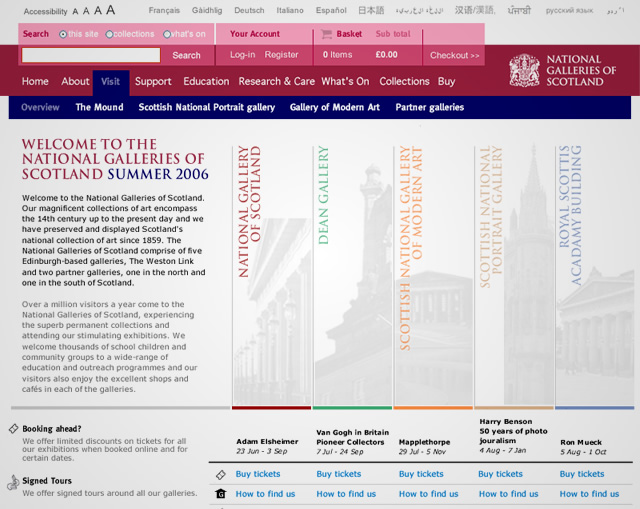Viewport: 640px width, 509px height.
Task: Click the signed tours hand icon
Action: pos(13,482)
